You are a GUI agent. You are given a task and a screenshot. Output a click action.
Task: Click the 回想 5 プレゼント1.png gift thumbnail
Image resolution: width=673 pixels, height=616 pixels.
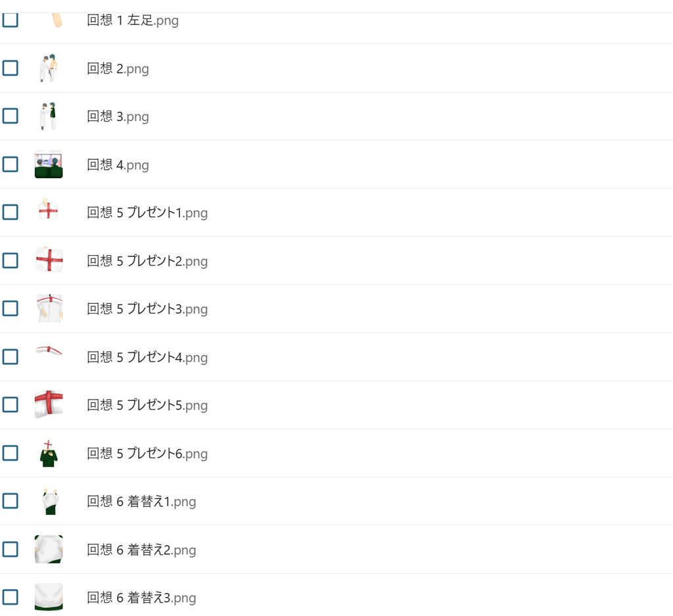49,212
